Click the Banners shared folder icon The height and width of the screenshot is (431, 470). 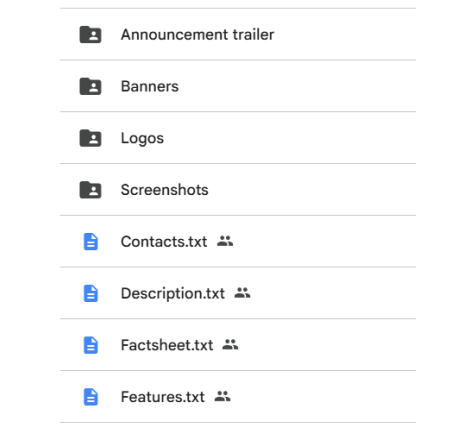click(90, 86)
